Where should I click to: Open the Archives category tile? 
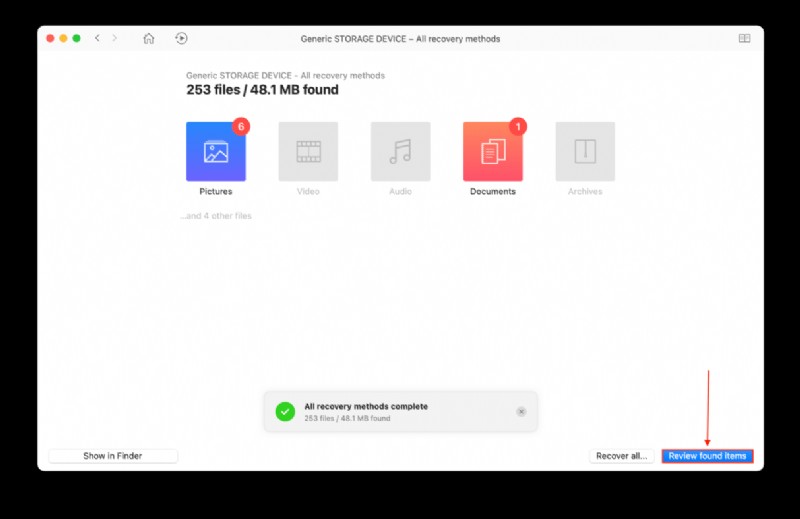pyautogui.click(x=585, y=152)
